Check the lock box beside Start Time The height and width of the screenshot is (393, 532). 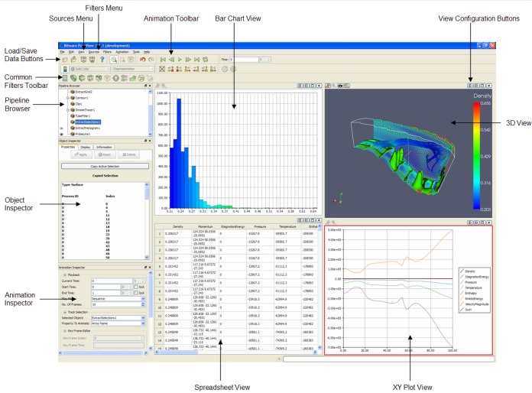pos(135,287)
